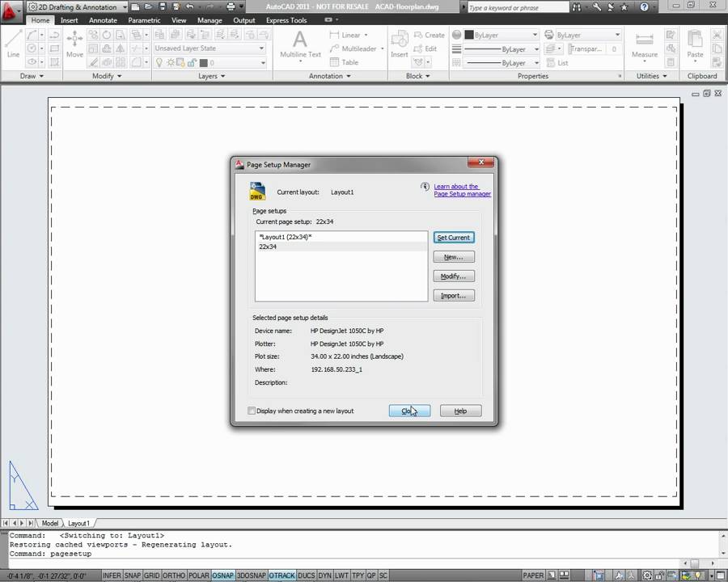Click the Multileader tool
This screenshot has width=728, height=582.
point(353,48)
